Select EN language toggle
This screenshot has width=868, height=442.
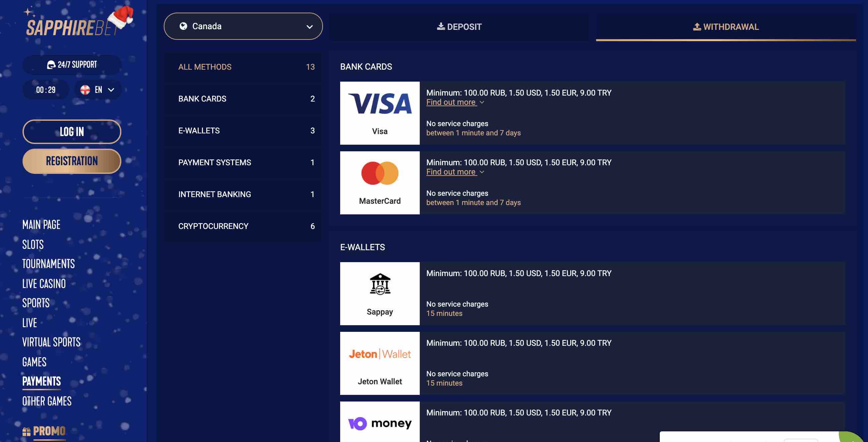(x=97, y=90)
